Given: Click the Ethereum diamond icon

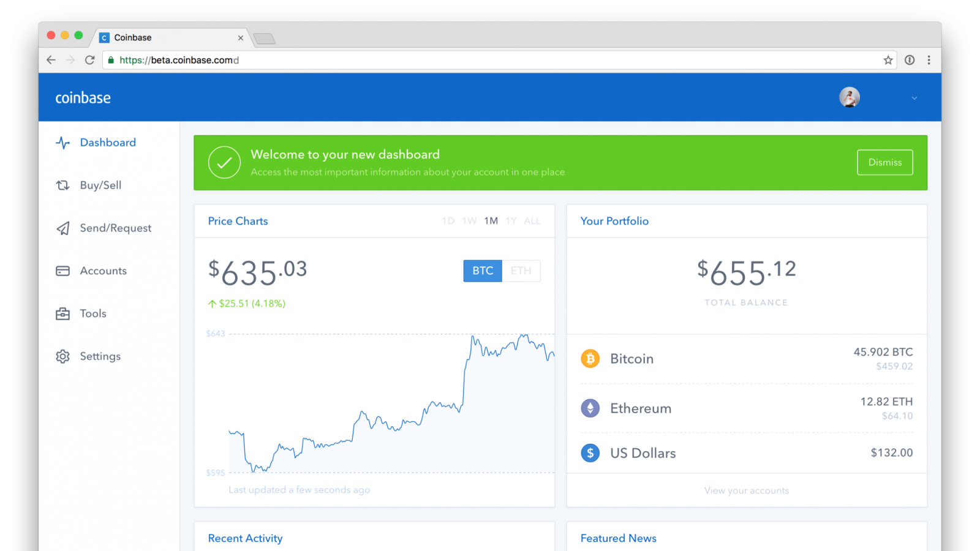Looking at the screenshot, I should (x=590, y=408).
